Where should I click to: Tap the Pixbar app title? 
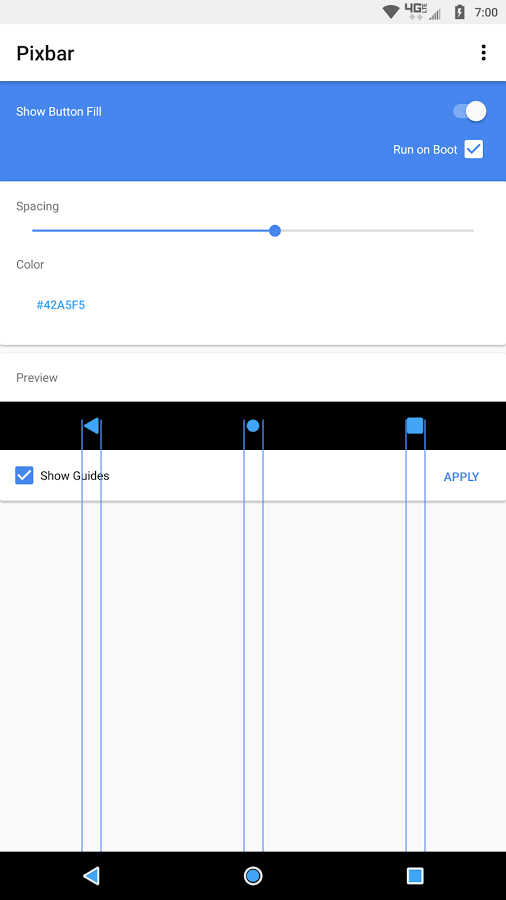click(45, 53)
